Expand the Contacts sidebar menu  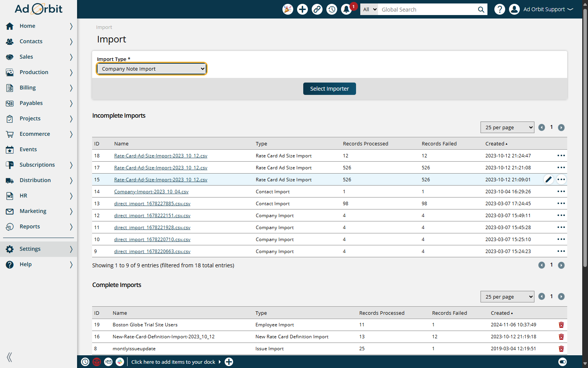(71, 41)
